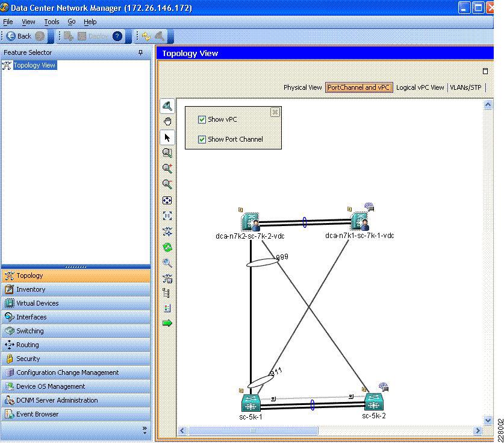Click the bracket-corner frame icon

click(167, 216)
